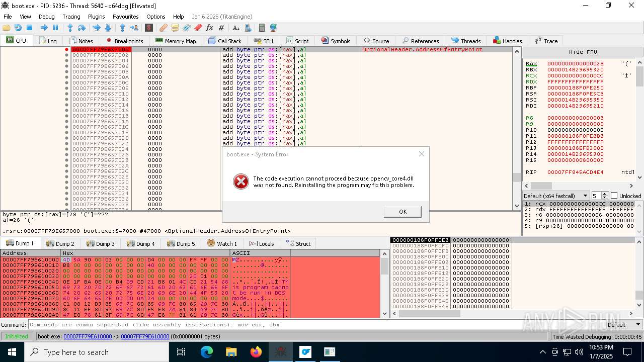Open Windows Start menu
The width and height of the screenshot is (644, 362).
12,352
